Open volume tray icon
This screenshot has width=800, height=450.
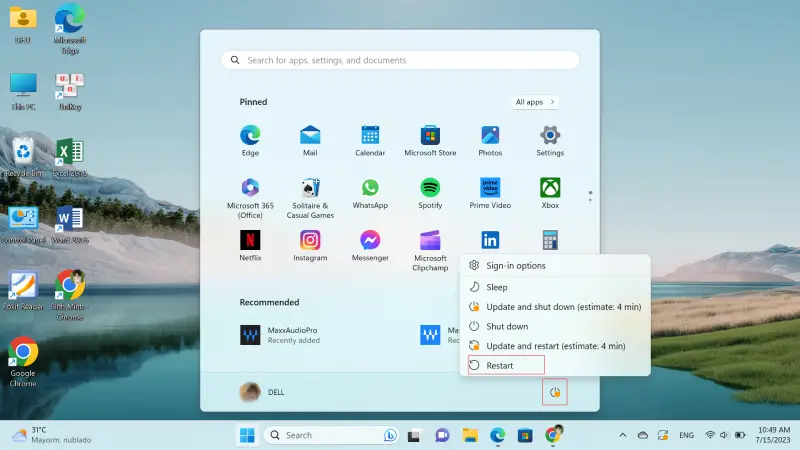[723, 435]
